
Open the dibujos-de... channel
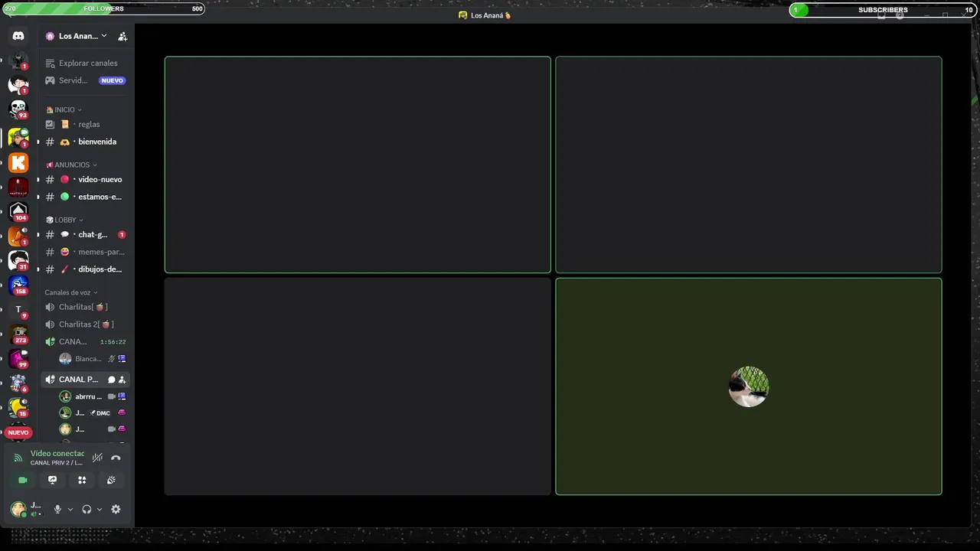(x=84, y=269)
